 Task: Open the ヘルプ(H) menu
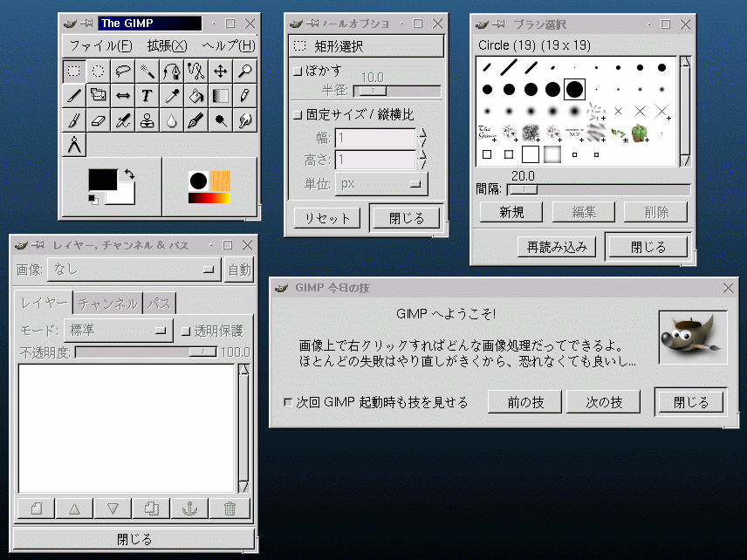[x=229, y=45]
